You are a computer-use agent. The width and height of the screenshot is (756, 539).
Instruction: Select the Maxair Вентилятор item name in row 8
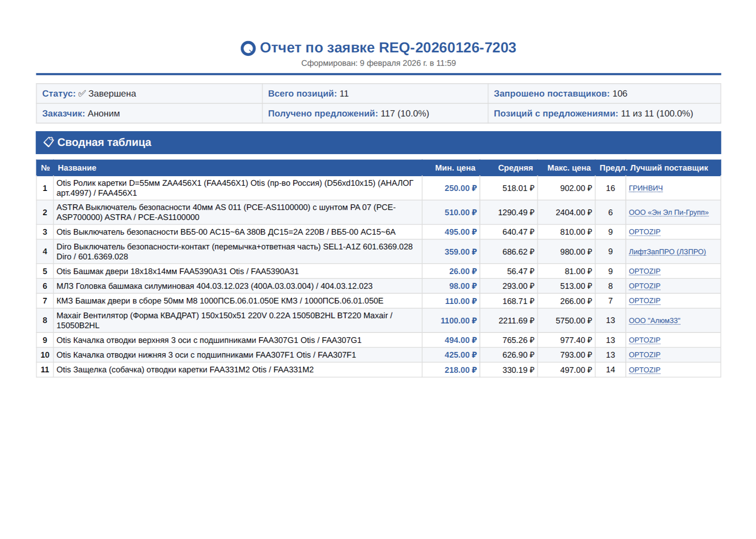[x=224, y=320]
